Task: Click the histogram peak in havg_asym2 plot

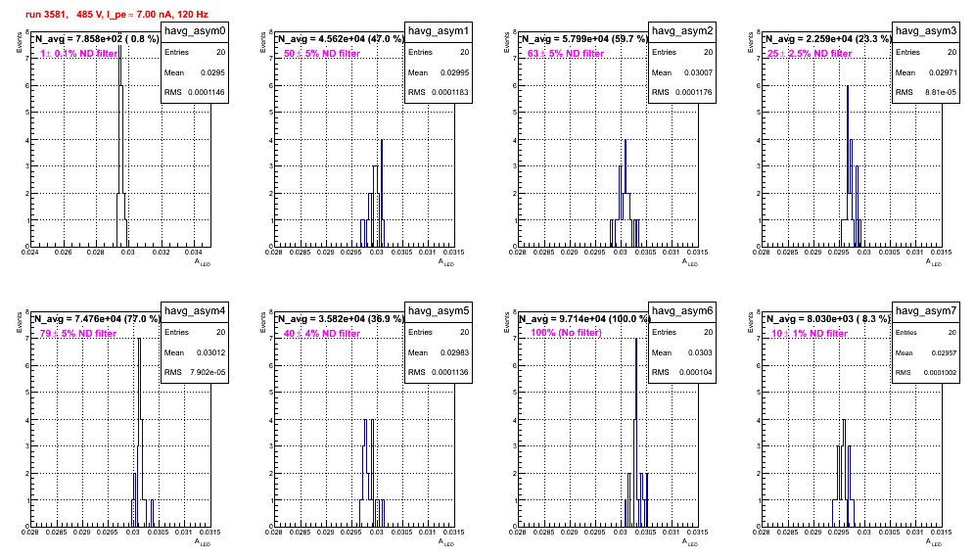Action: tap(626, 143)
